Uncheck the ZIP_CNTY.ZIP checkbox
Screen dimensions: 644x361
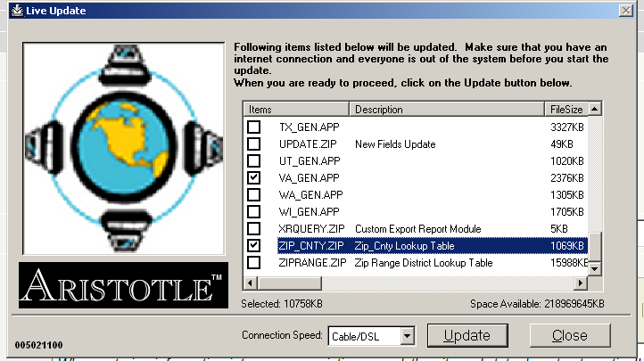point(254,245)
